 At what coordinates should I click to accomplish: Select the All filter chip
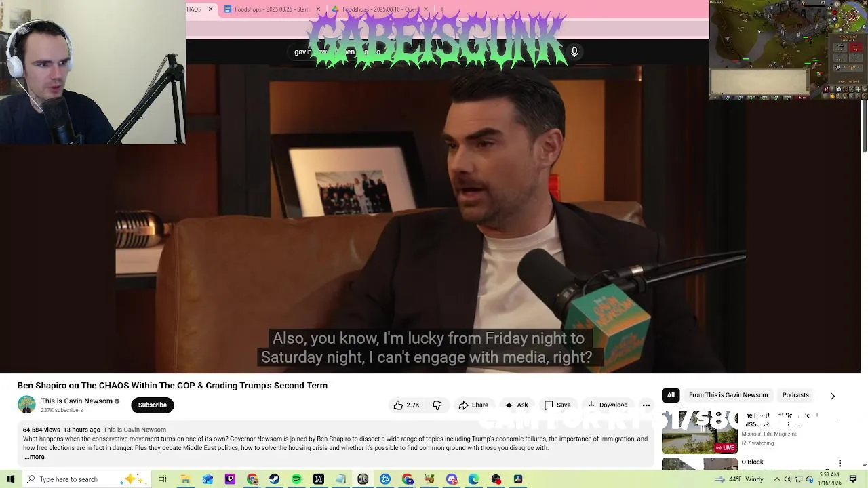(671, 395)
